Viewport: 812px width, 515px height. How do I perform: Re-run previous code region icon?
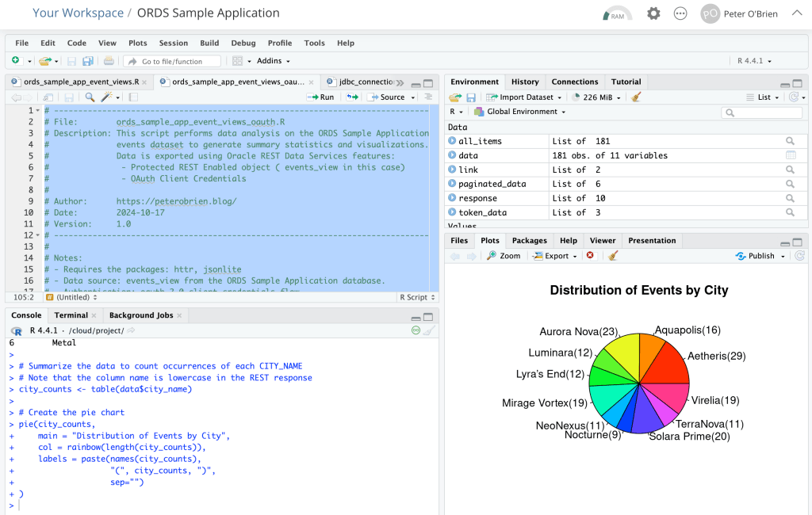(352, 97)
